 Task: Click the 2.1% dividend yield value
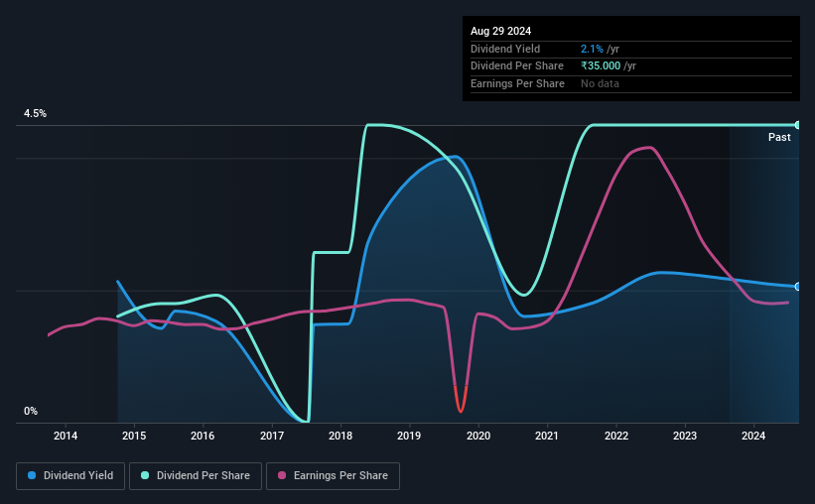click(x=592, y=49)
